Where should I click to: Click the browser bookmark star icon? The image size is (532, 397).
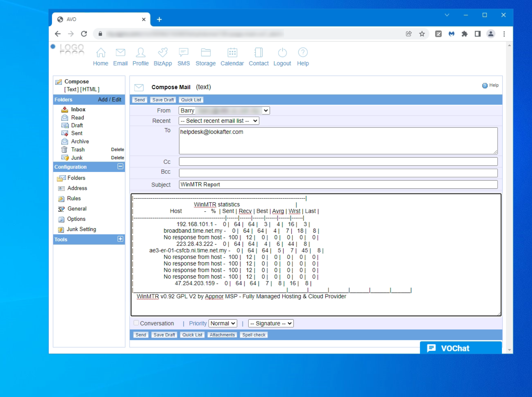point(422,34)
